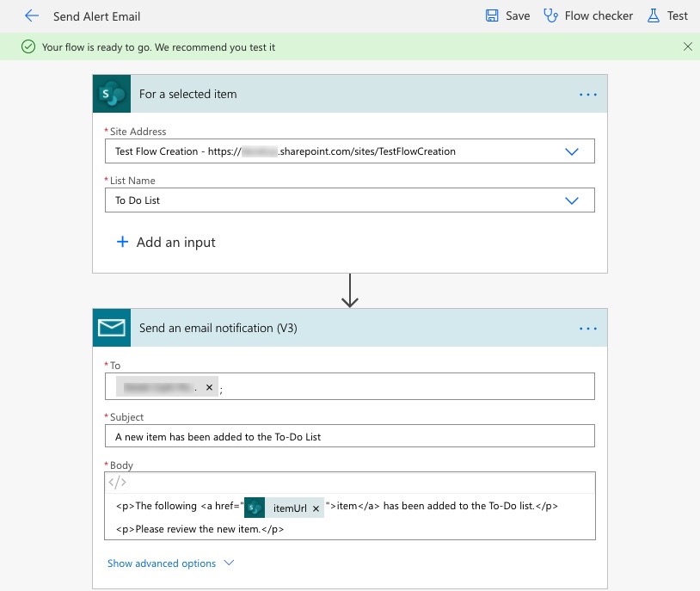Remove the recipient from the To field
700x591 pixels.
coord(209,388)
